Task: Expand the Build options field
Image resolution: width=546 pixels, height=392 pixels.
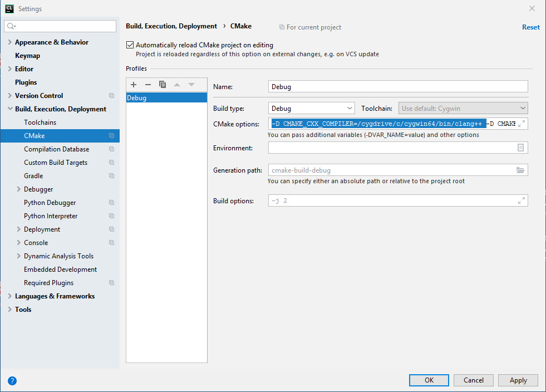Action: (x=521, y=200)
